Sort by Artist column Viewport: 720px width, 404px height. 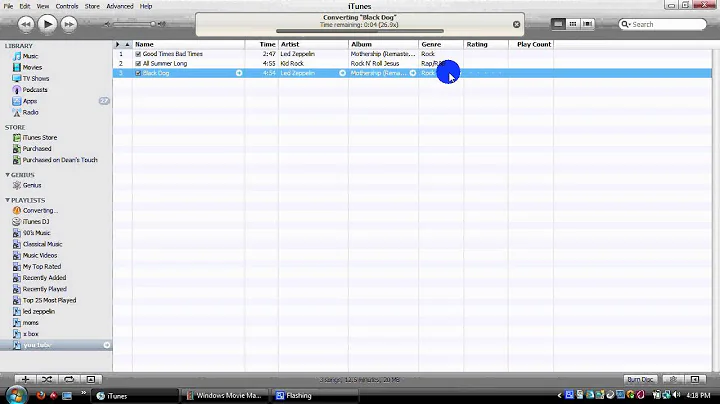coord(313,45)
